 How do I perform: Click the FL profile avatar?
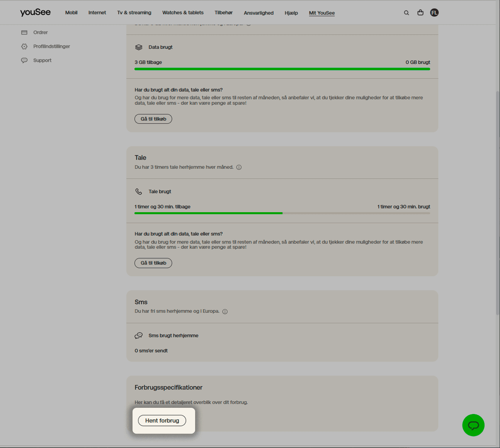click(x=434, y=13)
